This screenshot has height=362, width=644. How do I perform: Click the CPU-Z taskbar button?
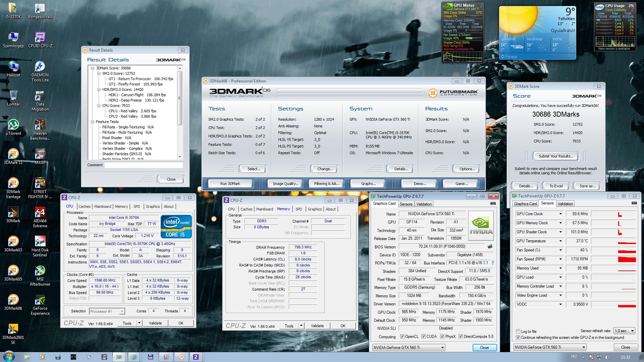196,357
